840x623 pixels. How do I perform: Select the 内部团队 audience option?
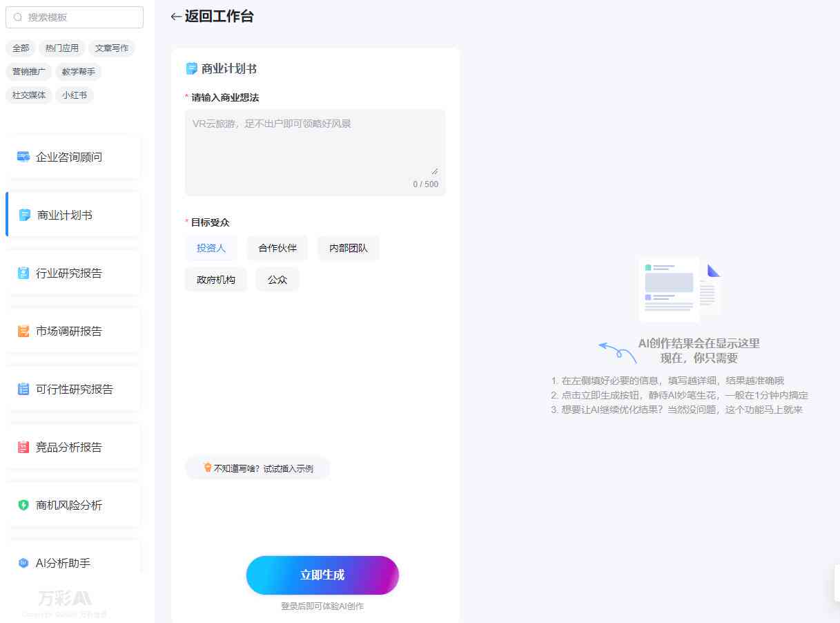click(349, 248)
